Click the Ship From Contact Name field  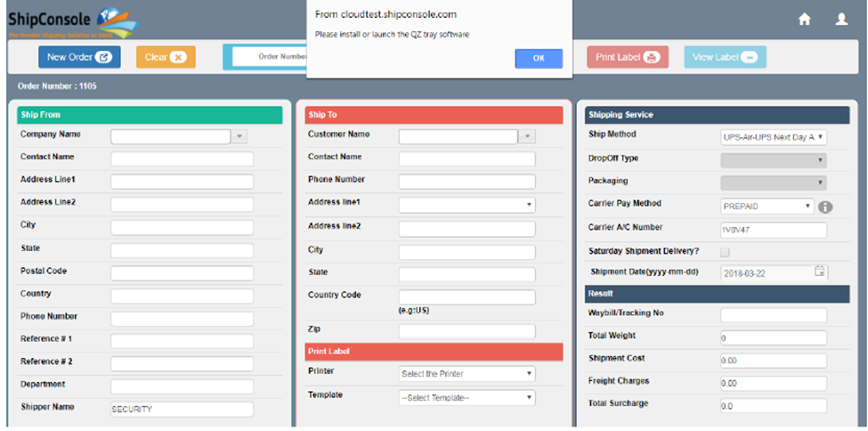(183, 159)
